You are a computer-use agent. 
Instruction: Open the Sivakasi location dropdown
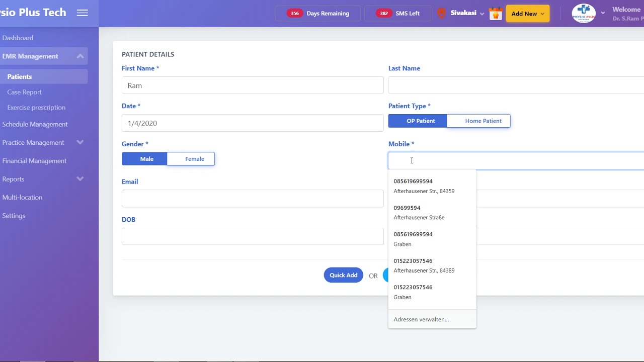pos(467,14)
